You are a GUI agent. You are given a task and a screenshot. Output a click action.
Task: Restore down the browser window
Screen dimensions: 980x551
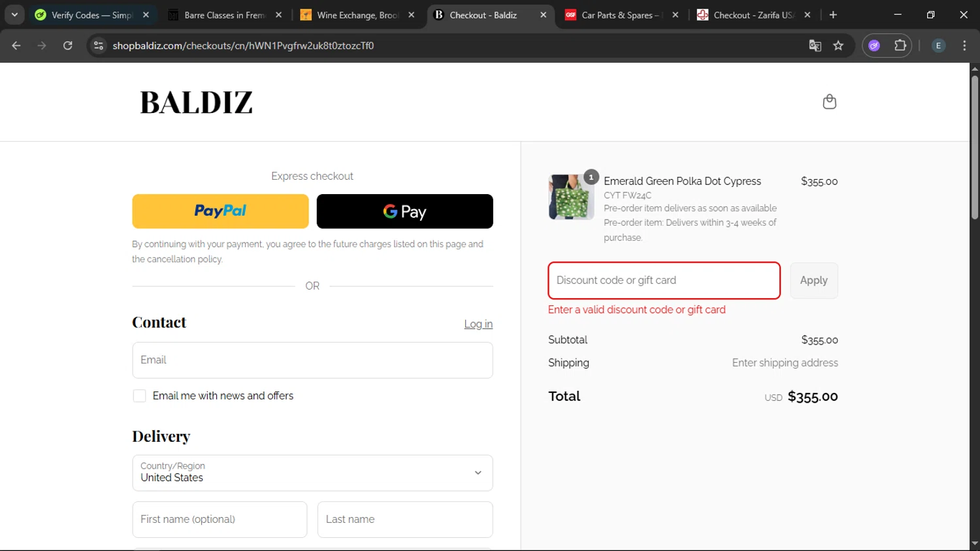pos(930,15)
